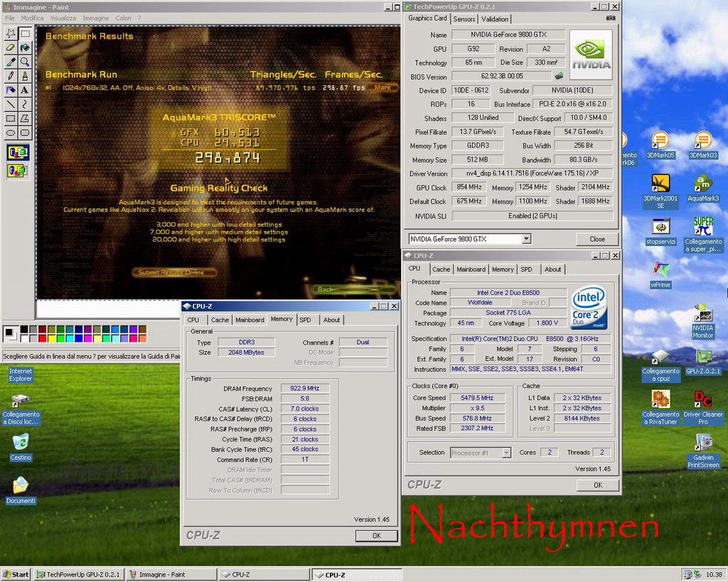Open the Gadwin PrintScreen desktop icon

pyautogui.click(x=703, y=451)
